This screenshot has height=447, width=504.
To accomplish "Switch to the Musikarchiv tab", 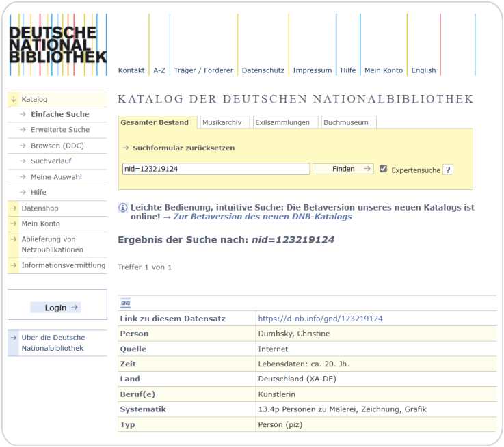I will point(225,122).
